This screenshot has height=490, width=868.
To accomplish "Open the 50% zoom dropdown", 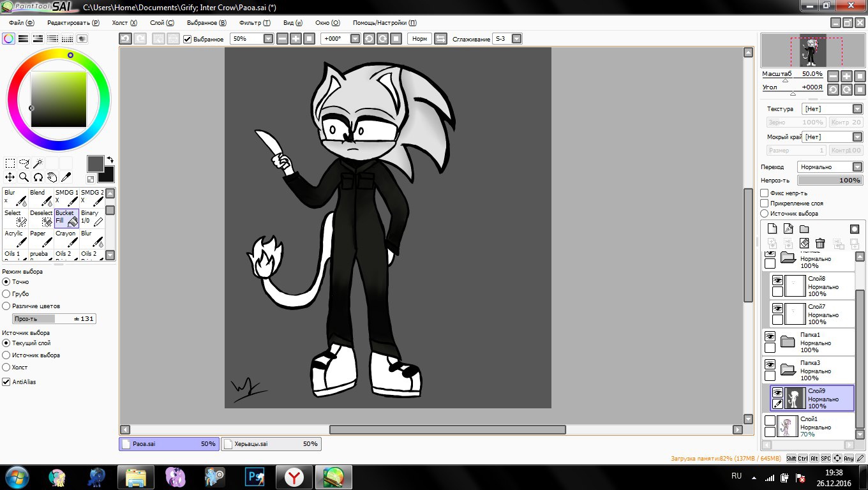I will click(x=269, y=39).
